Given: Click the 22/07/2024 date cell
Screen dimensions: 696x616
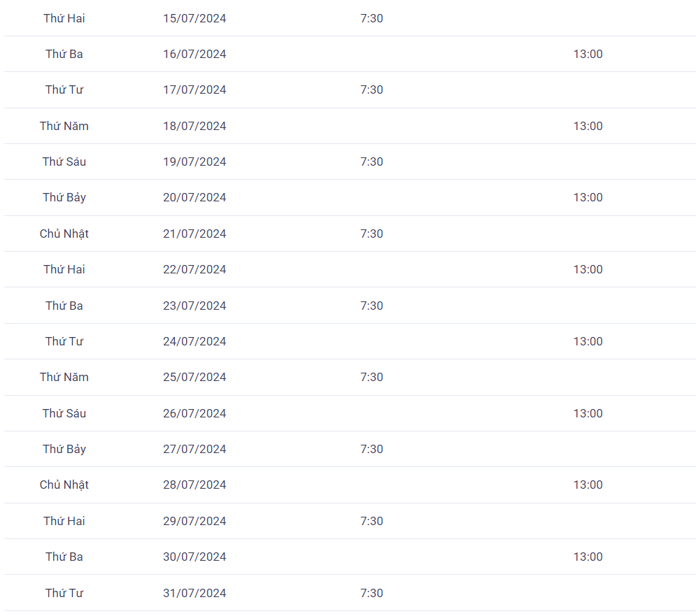Looking at the screenshot, I should point(194,269).
